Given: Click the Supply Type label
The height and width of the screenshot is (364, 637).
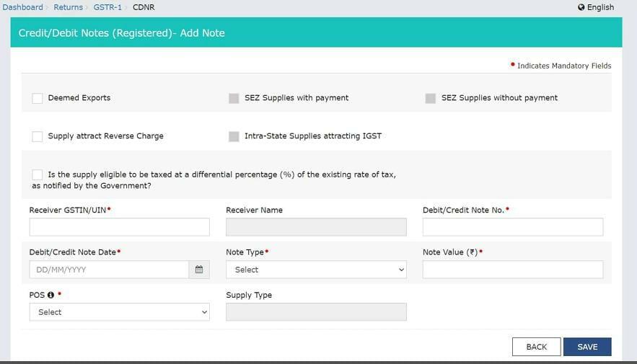Looking at the screenshot, I should click(249, 295).
